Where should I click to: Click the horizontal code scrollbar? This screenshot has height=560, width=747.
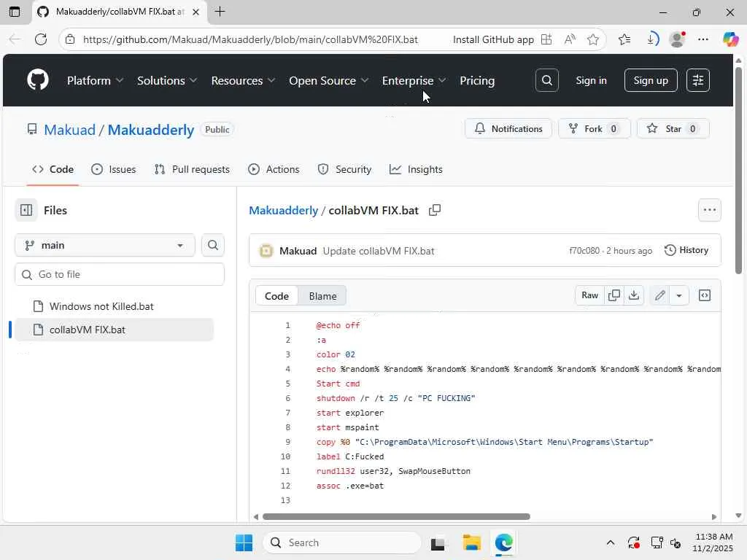[x=396, y=517]
